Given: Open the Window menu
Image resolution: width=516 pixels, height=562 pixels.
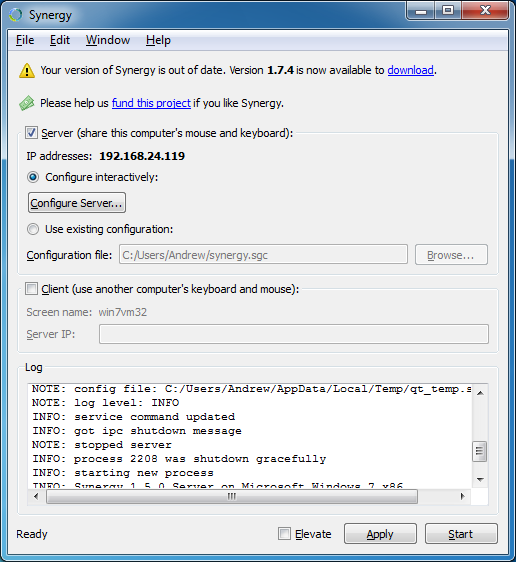Looking at the screenshot, I should point(108,40).
